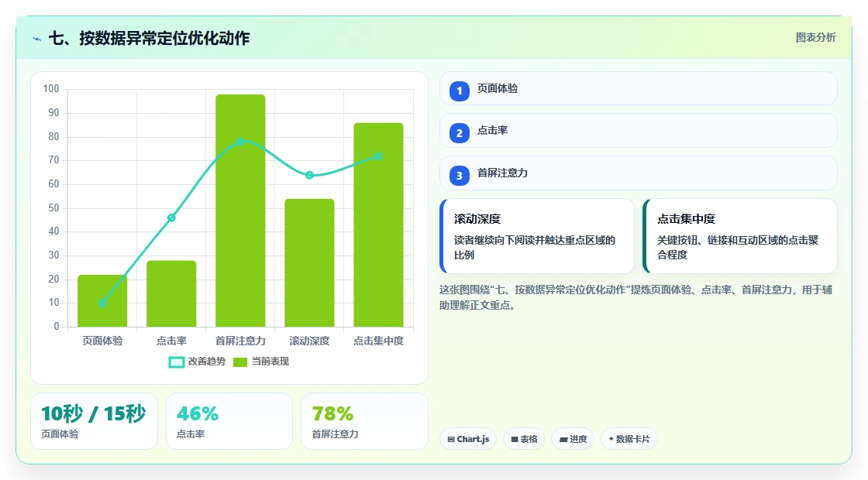
Task: Click the 页面体验 bar in chart
Action: tap(102, 301)
